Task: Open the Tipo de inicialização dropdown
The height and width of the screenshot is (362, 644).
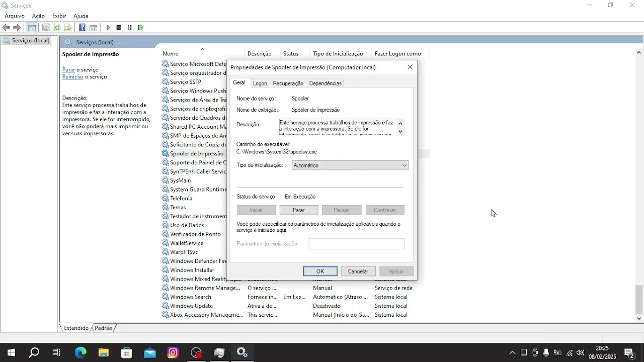Action: click(350, 165)
